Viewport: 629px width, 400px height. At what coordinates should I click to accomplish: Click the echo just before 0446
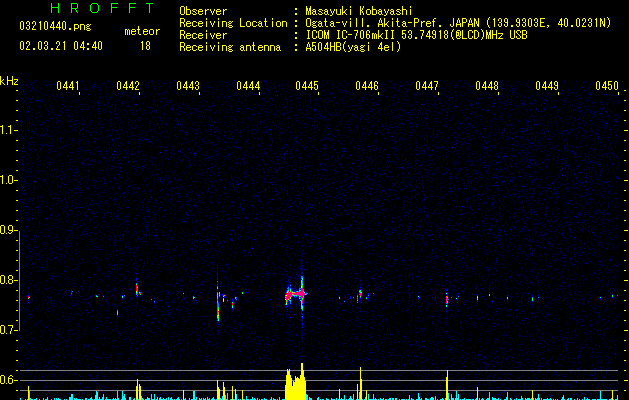(360, 295)
